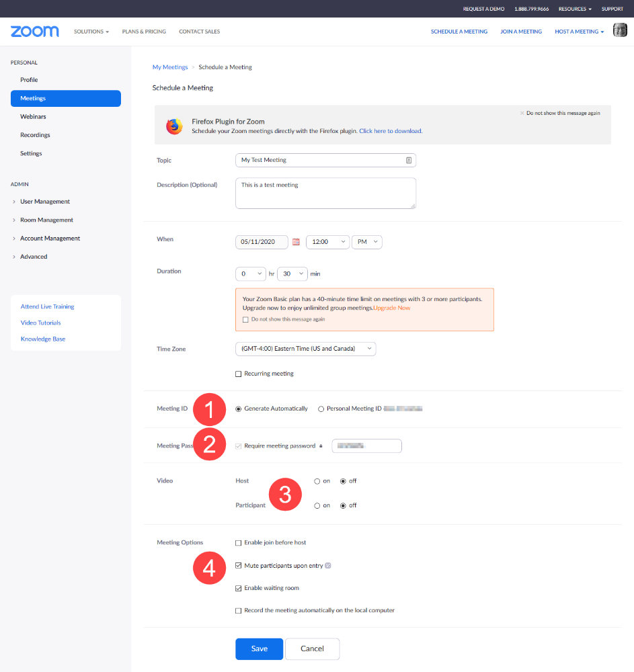Open the Resources dropdown menu
The image size is (634, 672).
pos(575,9)
